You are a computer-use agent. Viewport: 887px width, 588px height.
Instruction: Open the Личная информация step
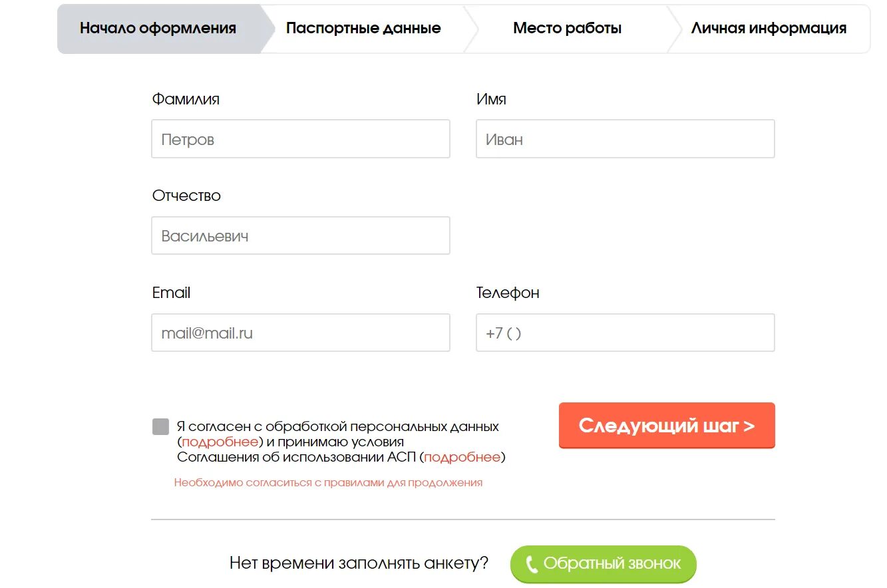[x=769, y=29]
